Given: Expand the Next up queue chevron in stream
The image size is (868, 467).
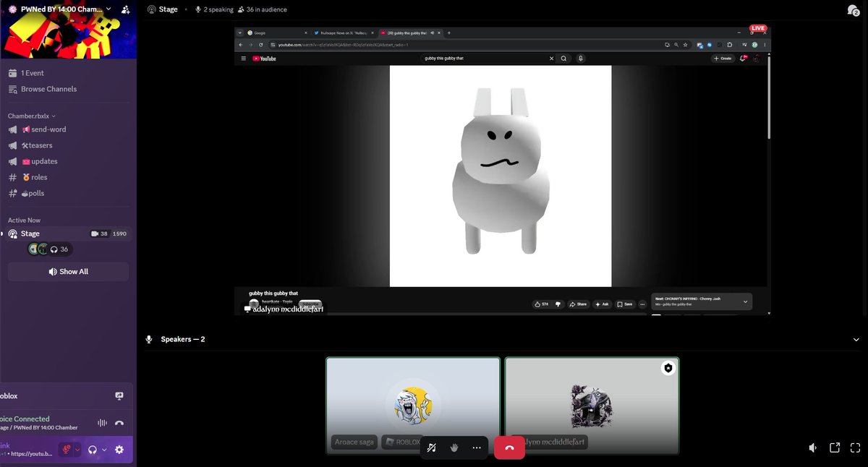Looking at the screenshot, I should point(745,301).
